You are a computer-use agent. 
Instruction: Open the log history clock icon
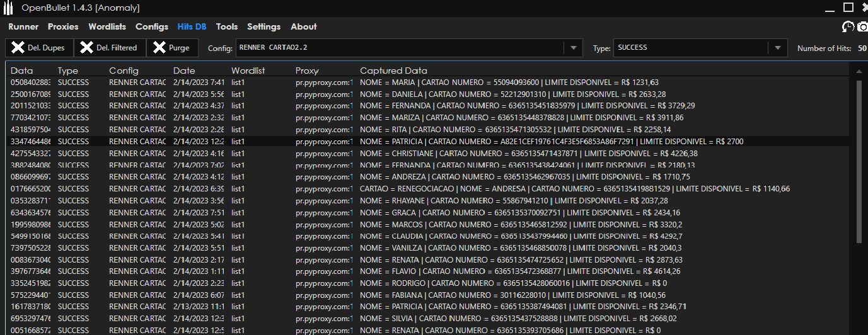[x=848, y=26]
